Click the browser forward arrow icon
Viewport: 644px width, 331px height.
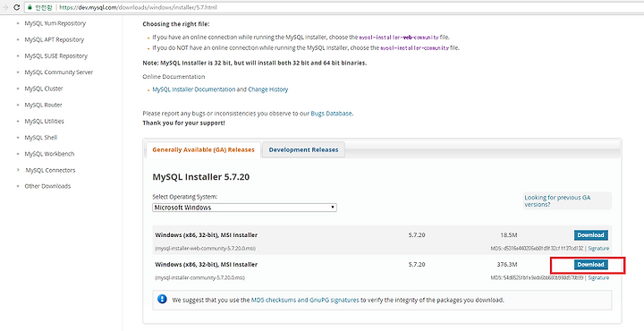5,7
